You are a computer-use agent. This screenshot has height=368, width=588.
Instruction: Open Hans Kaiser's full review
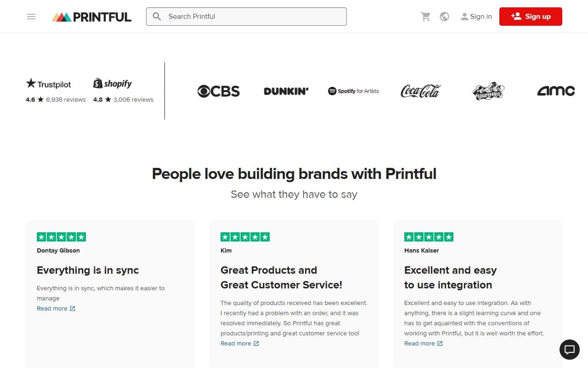click(x=420, y=343)
